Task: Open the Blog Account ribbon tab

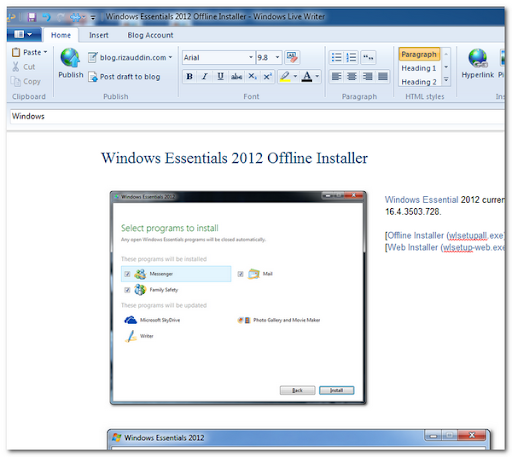Action: (150, 35)
